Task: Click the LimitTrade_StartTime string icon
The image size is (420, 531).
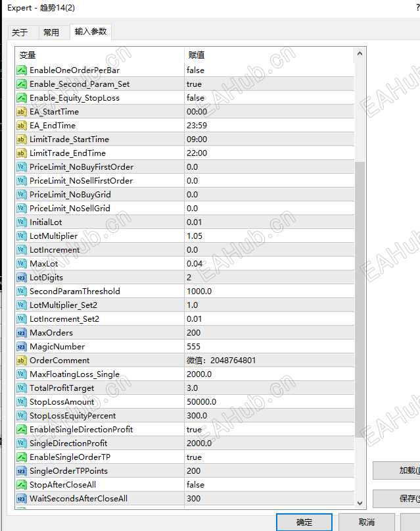Action: pyautogui.click(x=21, y=139)
